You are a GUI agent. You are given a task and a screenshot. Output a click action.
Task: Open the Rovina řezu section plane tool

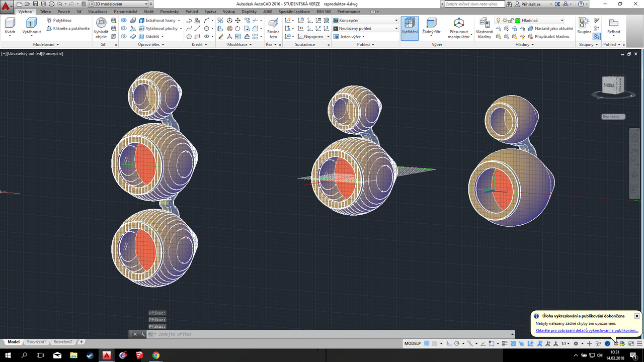coord(273,28)
